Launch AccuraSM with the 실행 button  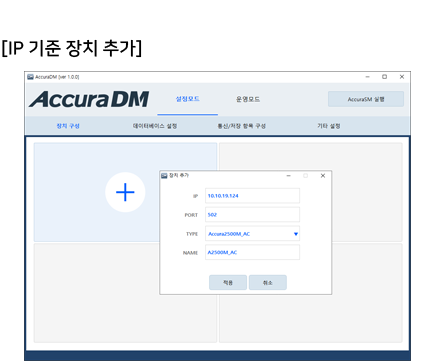pyautogui.click(x=366, y=99)
